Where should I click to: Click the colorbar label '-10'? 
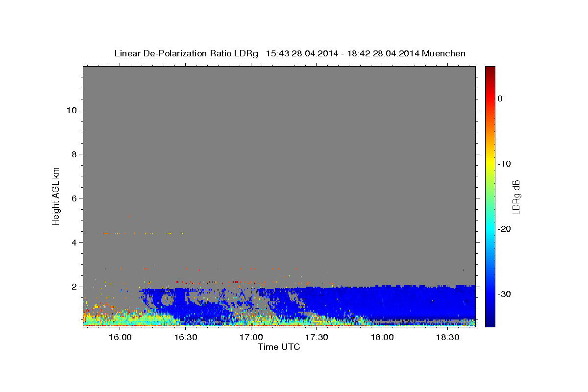tap(505, 164)
